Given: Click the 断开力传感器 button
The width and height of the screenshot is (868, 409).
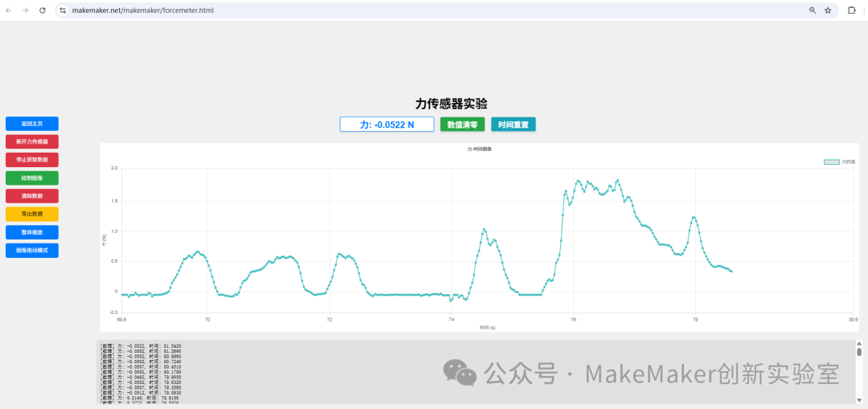Looking at the screenshot, I should [32, 141].
